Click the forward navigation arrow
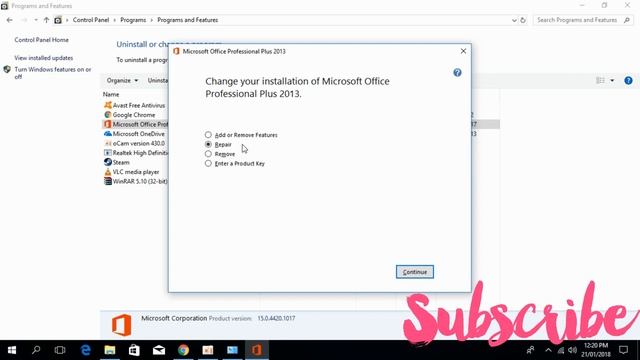Viewport: 640px width, 360px height. [24, 20]
